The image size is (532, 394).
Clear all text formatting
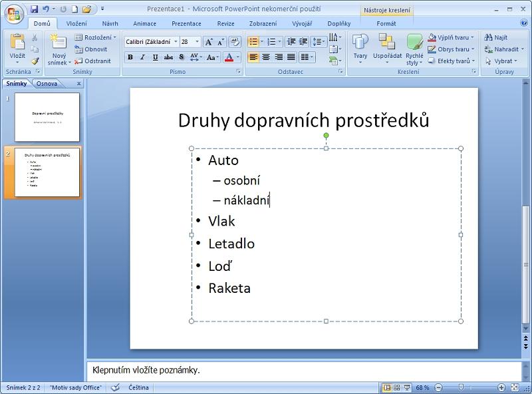[235, 41]
